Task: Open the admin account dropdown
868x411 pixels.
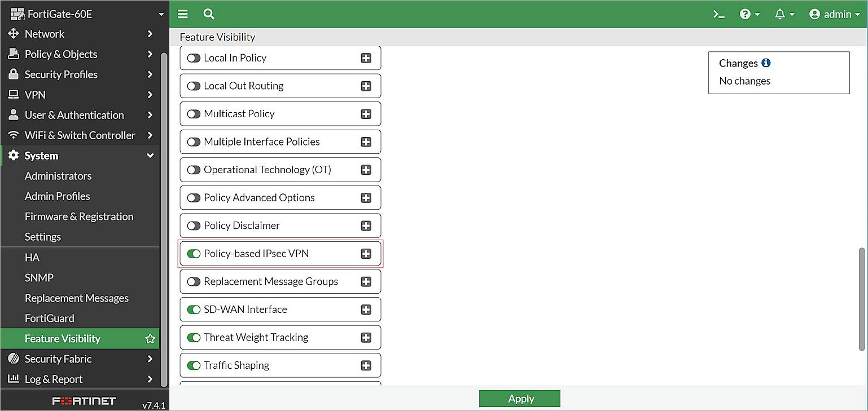Action: pyautogui.click(x=834, y=14)
